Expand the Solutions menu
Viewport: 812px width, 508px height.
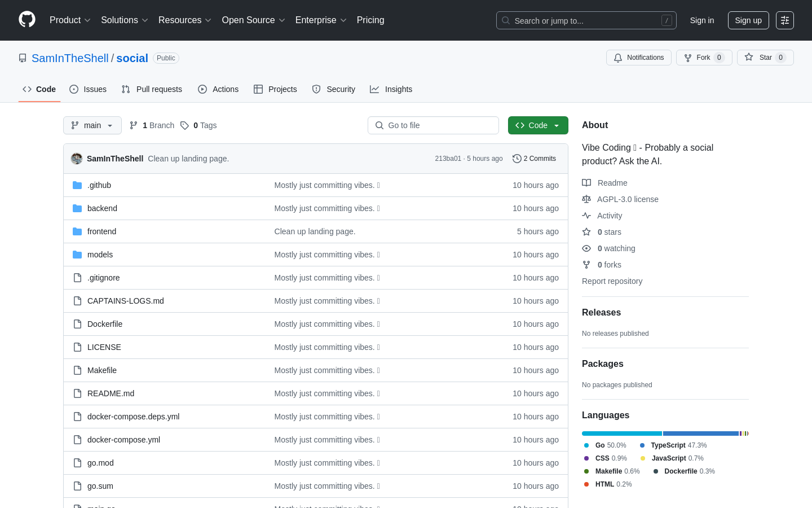pyautogui.click(x=125, y=20)
